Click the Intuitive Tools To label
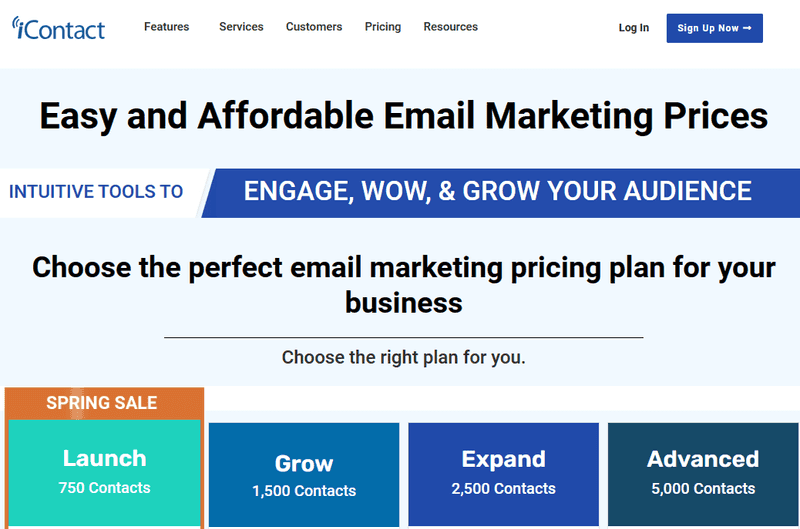Viewport: 800px width, 529px height. point(96,192)
